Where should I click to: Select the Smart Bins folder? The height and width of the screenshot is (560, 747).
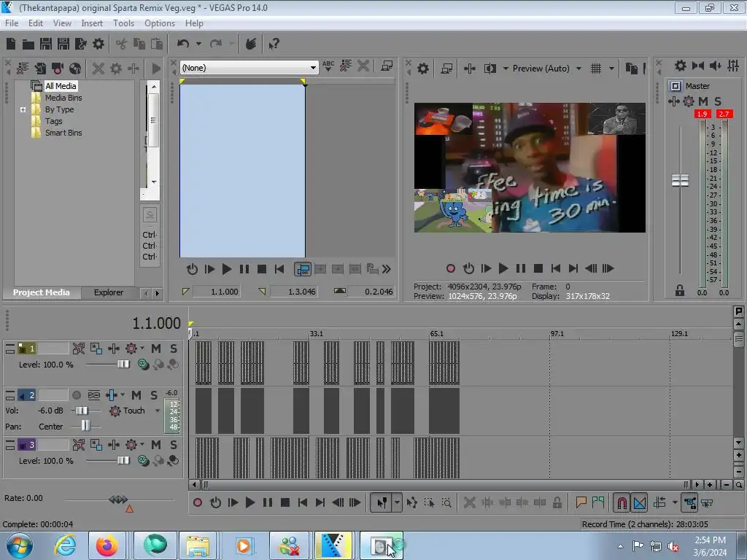63,133
